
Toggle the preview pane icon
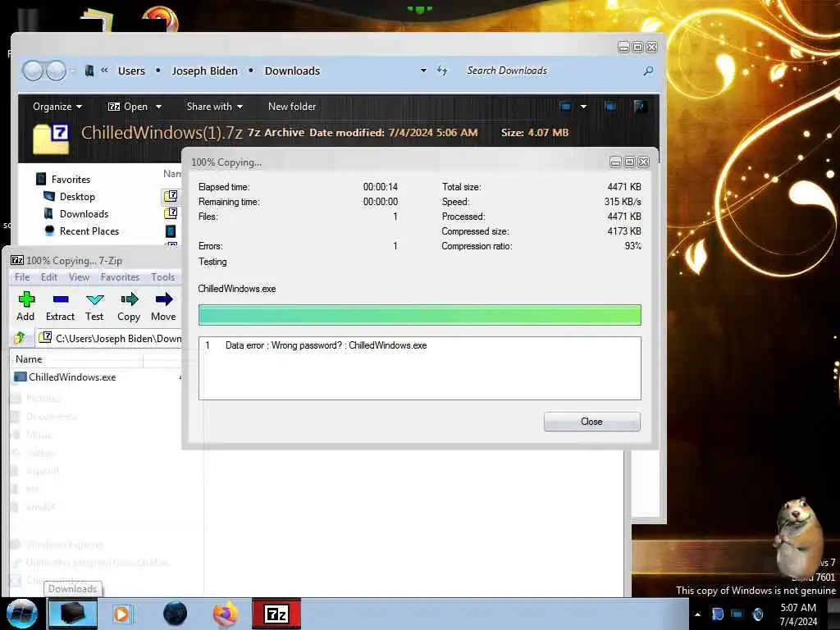point(610,107)
